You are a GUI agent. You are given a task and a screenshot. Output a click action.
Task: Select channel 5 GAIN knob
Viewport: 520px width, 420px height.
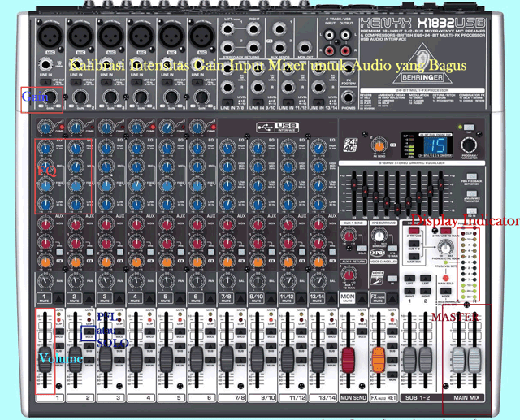[171, 97]
